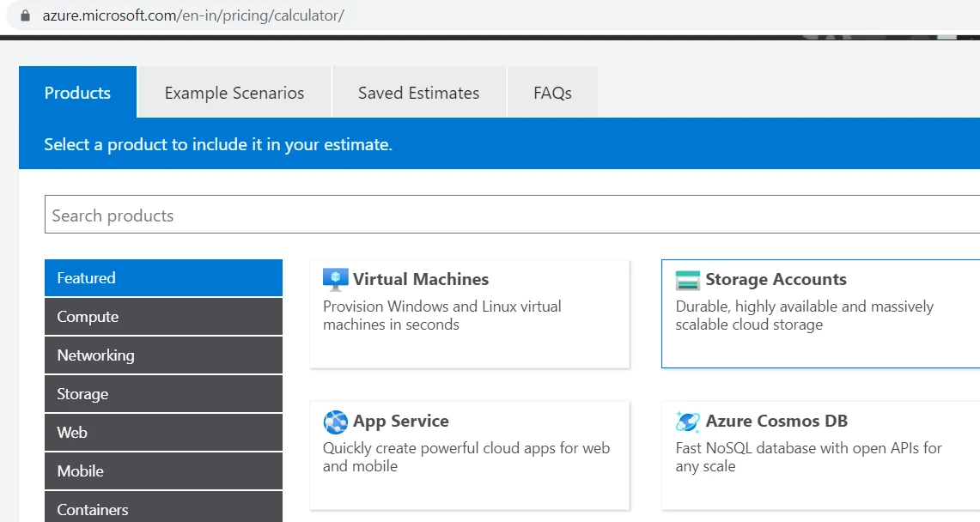Viewport: 980px width, 522px height.
Task: Click the App Service globe icon
Action: pos(335,421)
